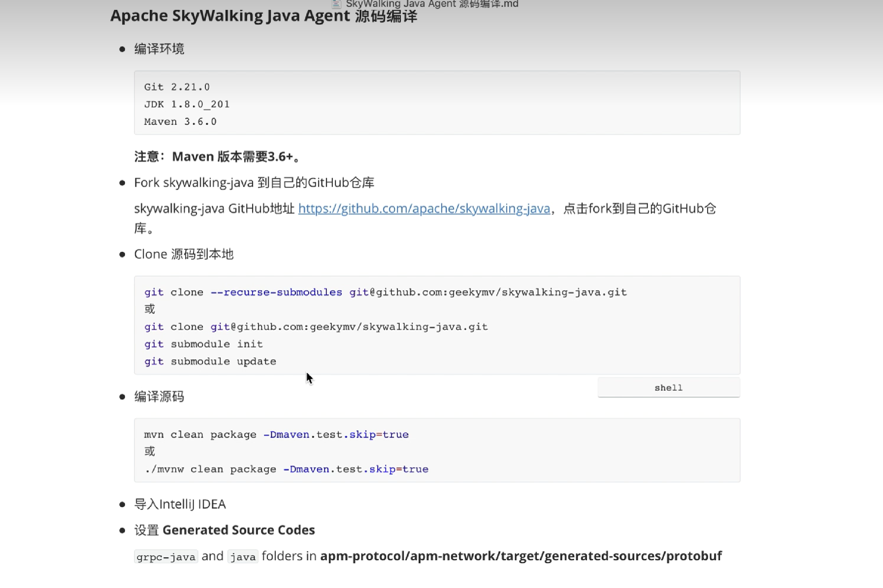Click the mvn clean package command line

[x=276, y=434]
